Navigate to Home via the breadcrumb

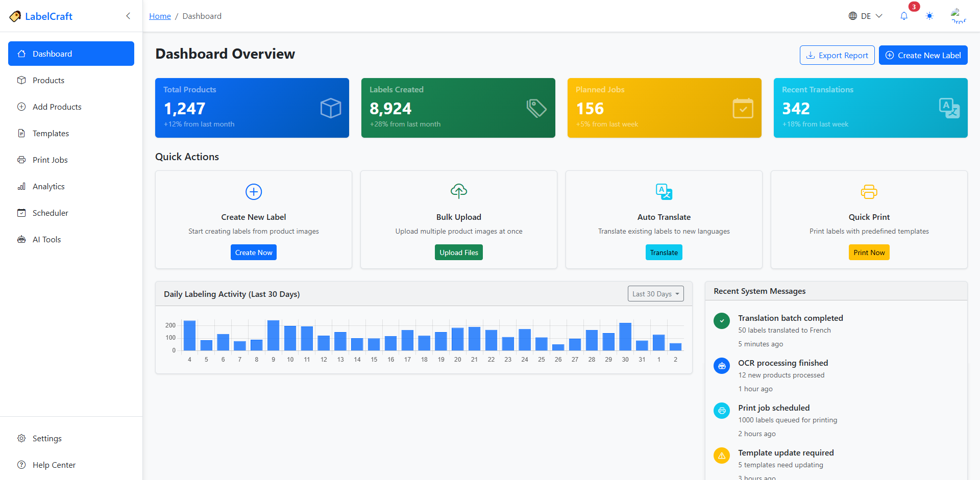(x=160, y=16)
